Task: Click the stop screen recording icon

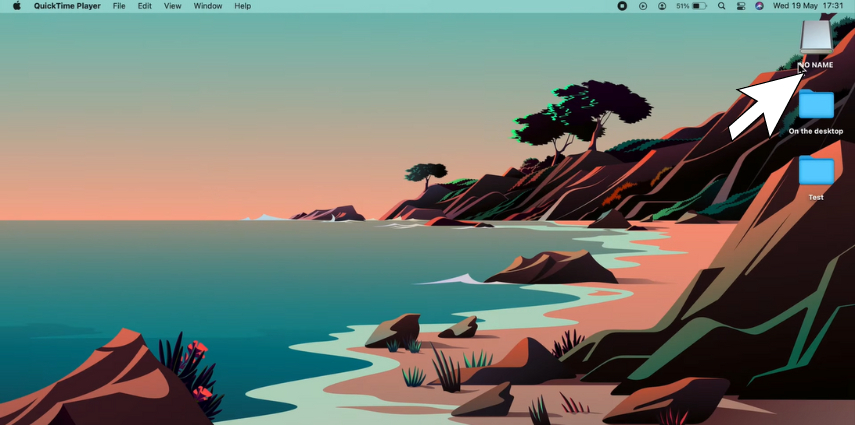Action: tap(622, 6)
